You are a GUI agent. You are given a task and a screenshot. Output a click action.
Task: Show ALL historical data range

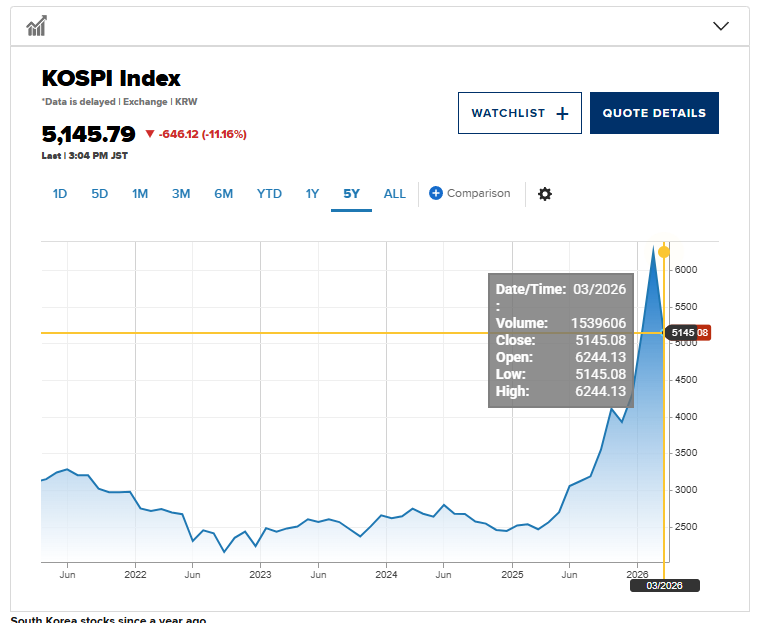click(395, 194)
